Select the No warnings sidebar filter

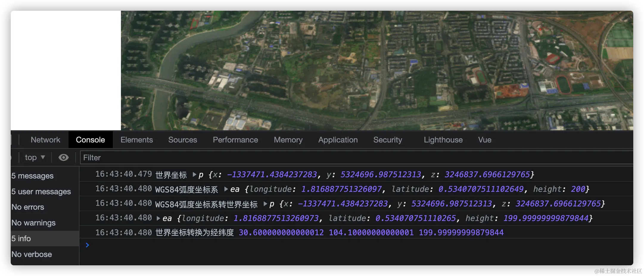pyautogui.click(x=45, y=223)
